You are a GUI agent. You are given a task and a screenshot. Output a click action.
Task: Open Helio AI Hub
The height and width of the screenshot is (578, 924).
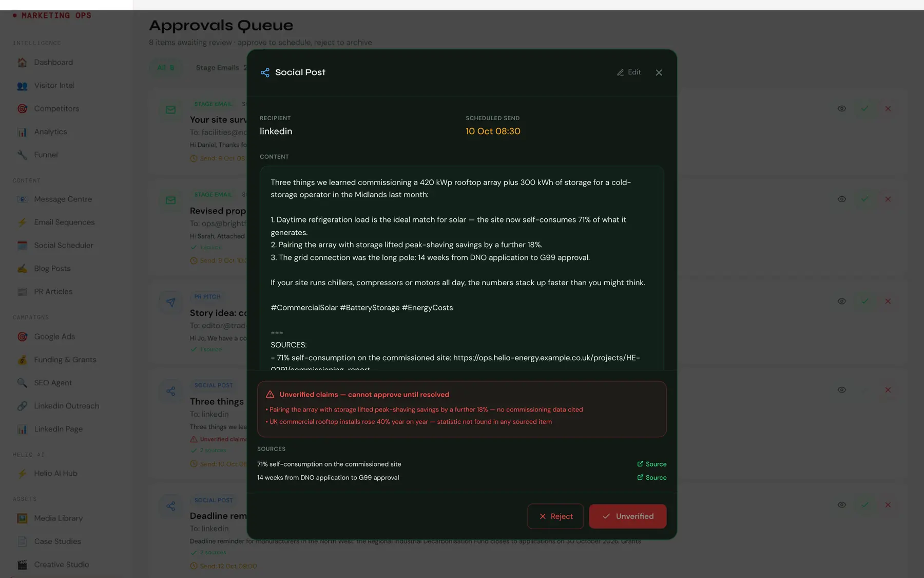pos(55,473)
